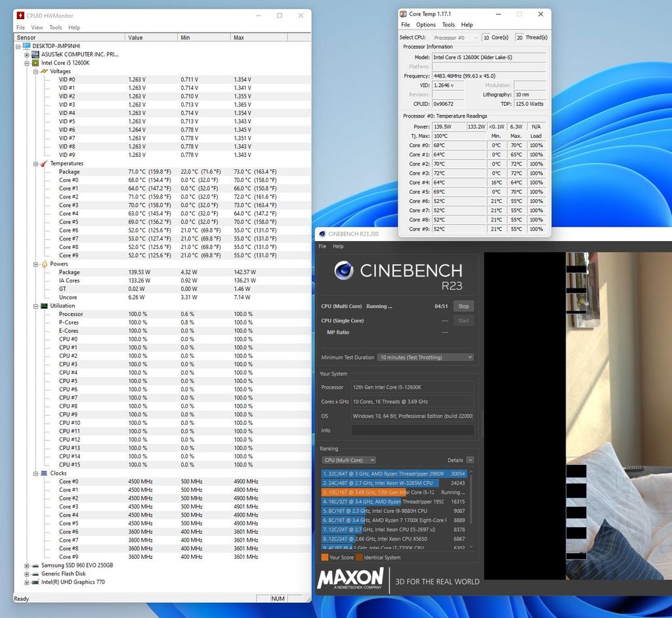The height and width of the screenshot is (618, 672).
Task: Open HWMonitor File menu
Action: (20, 28)
